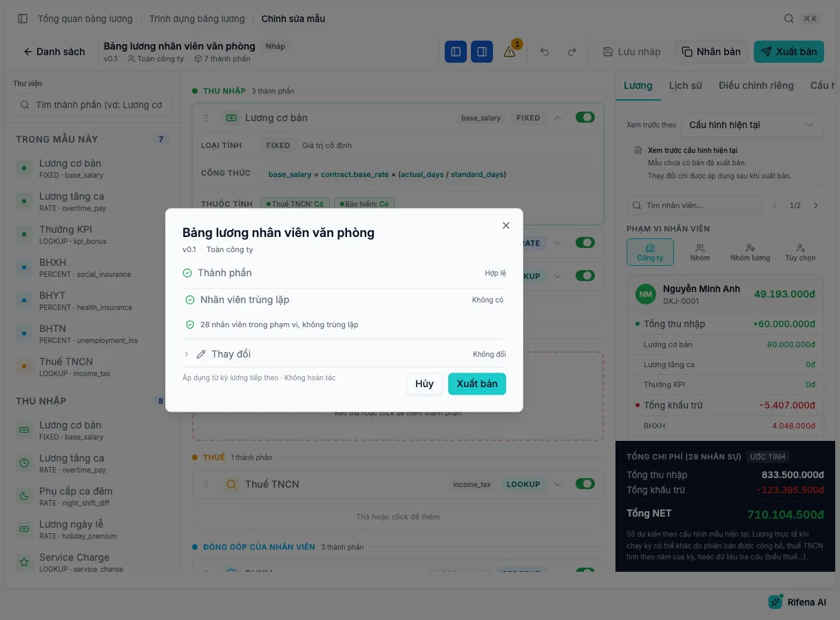
Task: Close the publish dialog with X
Action: coord(506,225)
